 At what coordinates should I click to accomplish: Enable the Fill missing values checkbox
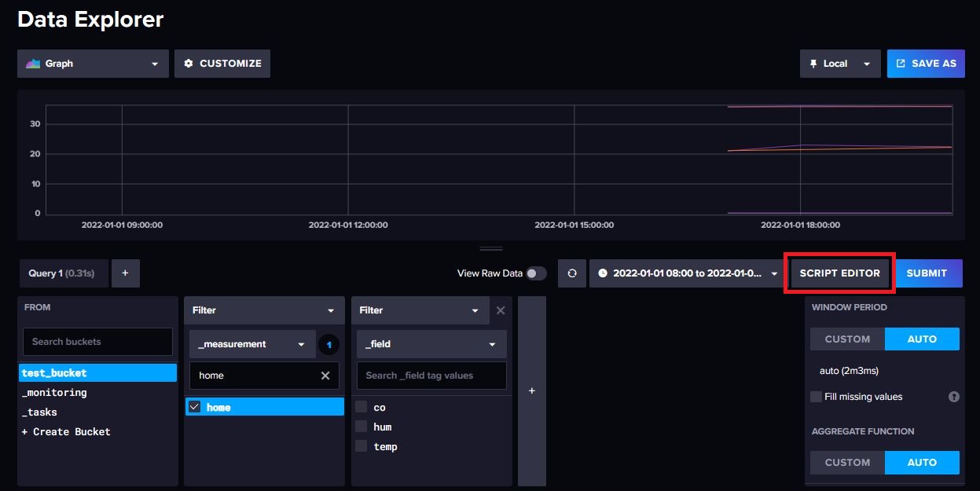pos(816,397)
